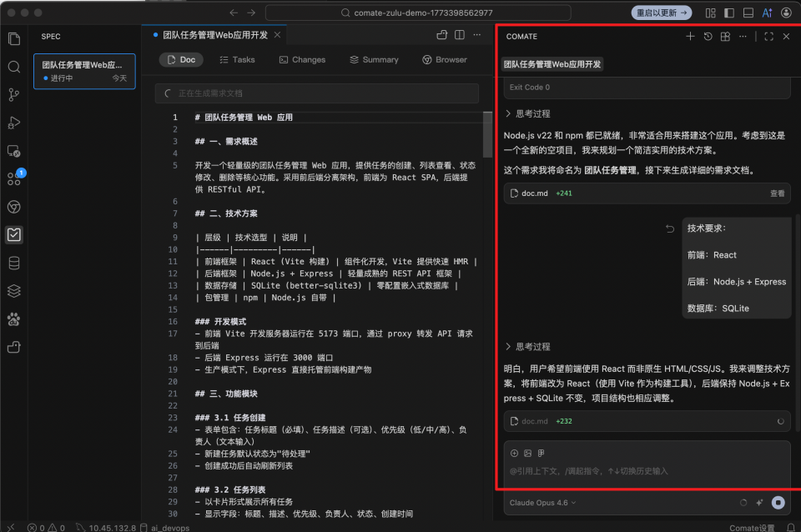Open Comate panel more options ellipsis
This screenshot has width=801, height=532.
click(x=743, y=36)
